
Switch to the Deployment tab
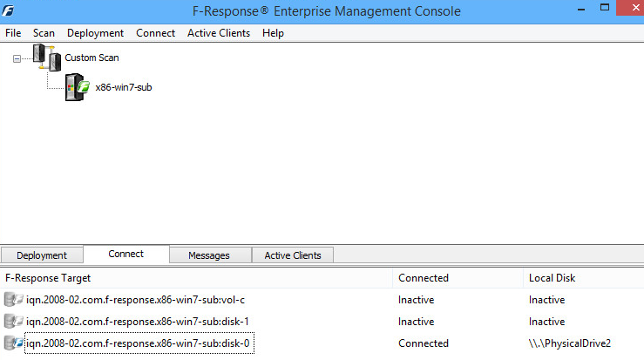(x=42, y=255)
